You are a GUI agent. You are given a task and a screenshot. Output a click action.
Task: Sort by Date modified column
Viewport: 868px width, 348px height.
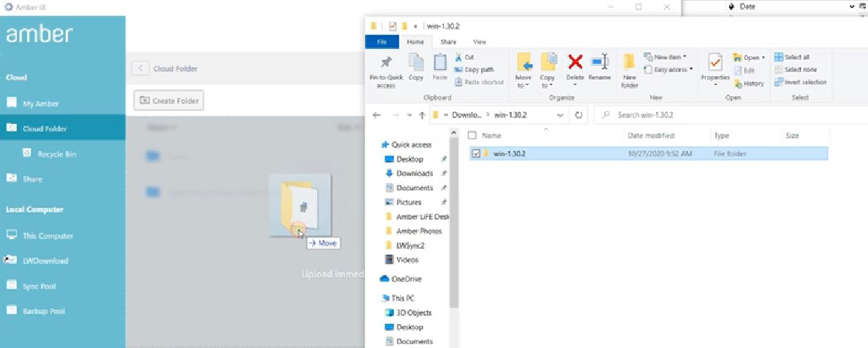tap(651, 135)
